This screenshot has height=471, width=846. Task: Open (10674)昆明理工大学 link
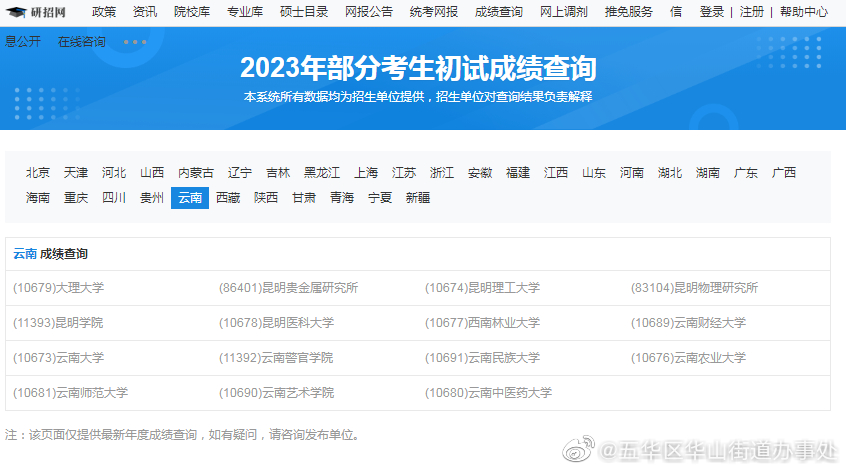click(x=482, y=288)
